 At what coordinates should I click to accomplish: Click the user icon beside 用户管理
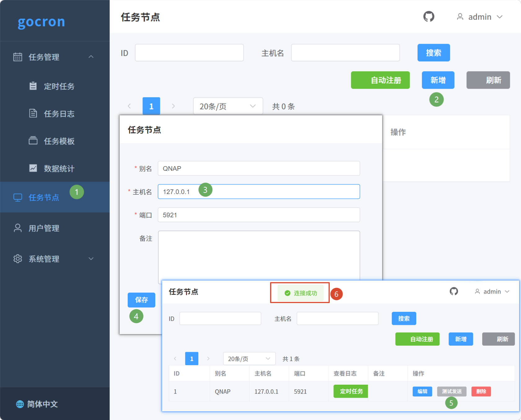18,228
